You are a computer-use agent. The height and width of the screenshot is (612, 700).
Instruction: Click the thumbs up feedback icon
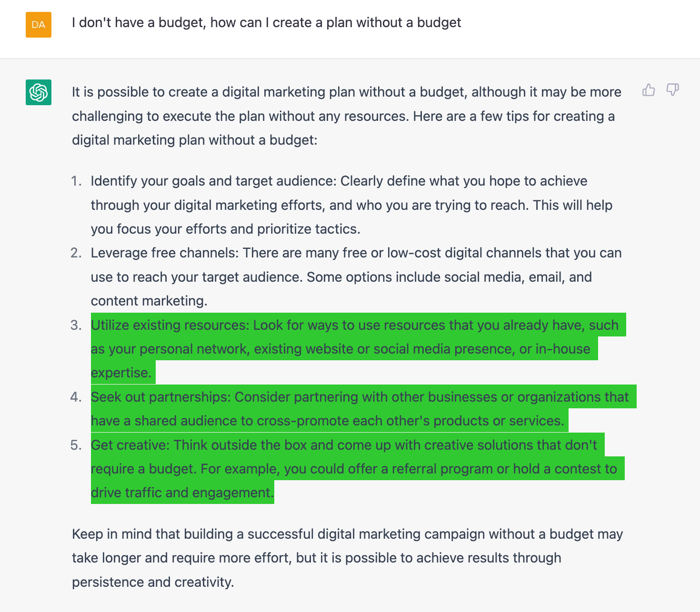[649, 90]
